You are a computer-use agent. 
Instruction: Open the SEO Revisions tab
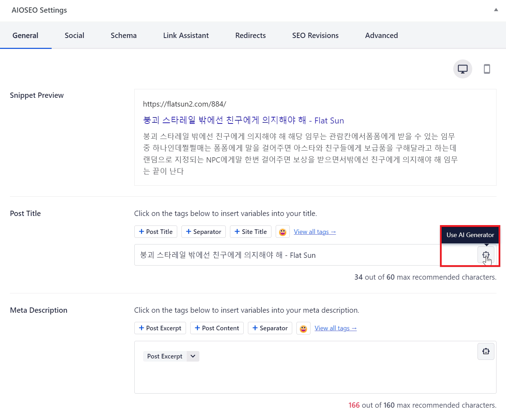(x=315, y=35)
